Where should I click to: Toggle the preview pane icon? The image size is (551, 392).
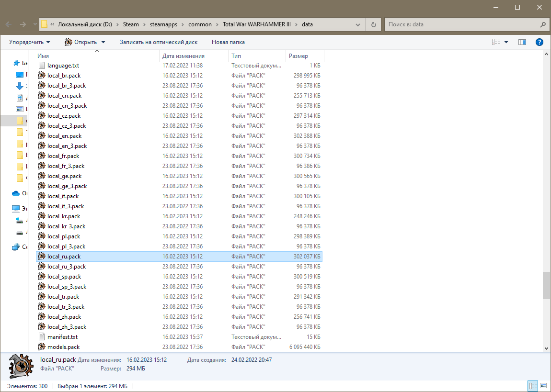pyautogui.click(x=522, y=42)
